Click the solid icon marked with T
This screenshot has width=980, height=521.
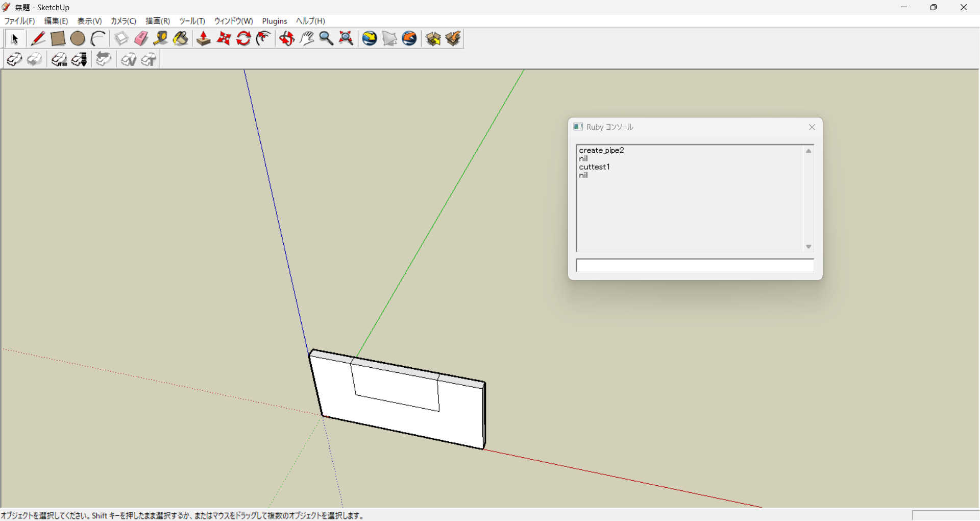[x=148, y=60]
